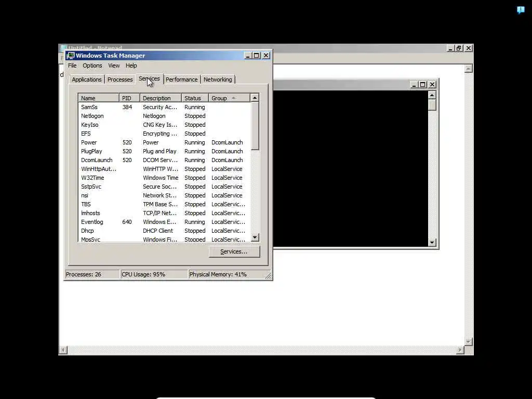Maximize the black console window
The width and height of the screenshot is (532, 399).
point(422,85)
